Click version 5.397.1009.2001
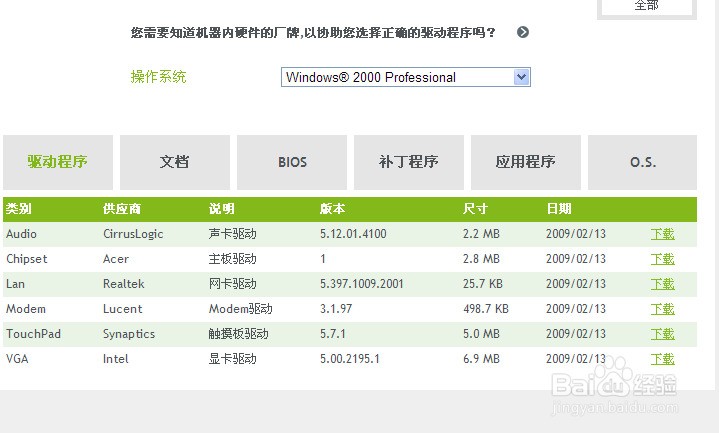The width and height of the screenshot is (719, 433). [x=362, y=284]
